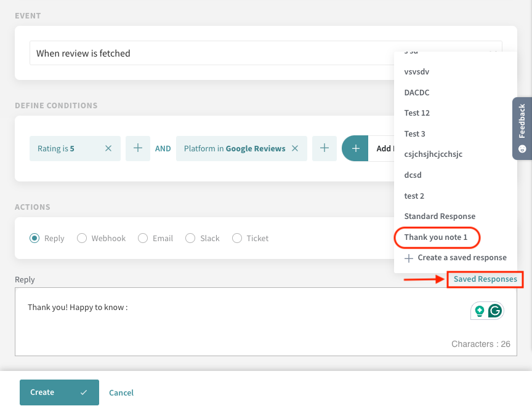Click the Grammarly icon in reply box

tap(494, 311)
